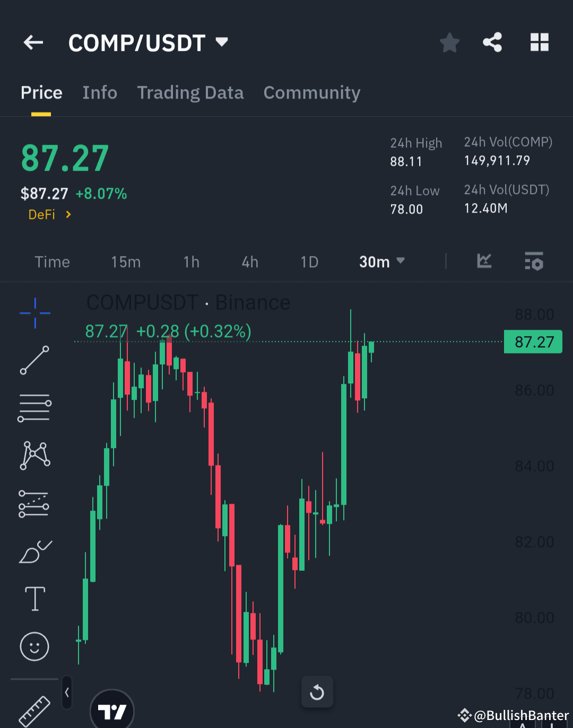The width and height of the screenshot is (573, 728).
Task: Select the brush drawing tool
Action: pos(34,551)
